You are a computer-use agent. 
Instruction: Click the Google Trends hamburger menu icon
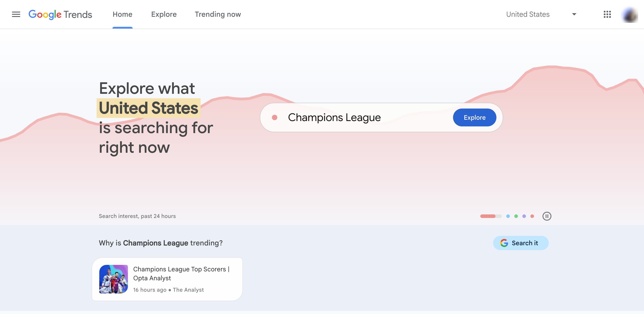[x=16, y=14]
